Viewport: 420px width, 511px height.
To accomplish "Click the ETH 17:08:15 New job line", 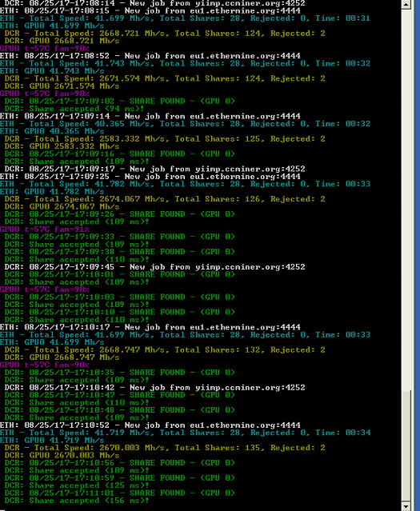I will tap(150, 10).
